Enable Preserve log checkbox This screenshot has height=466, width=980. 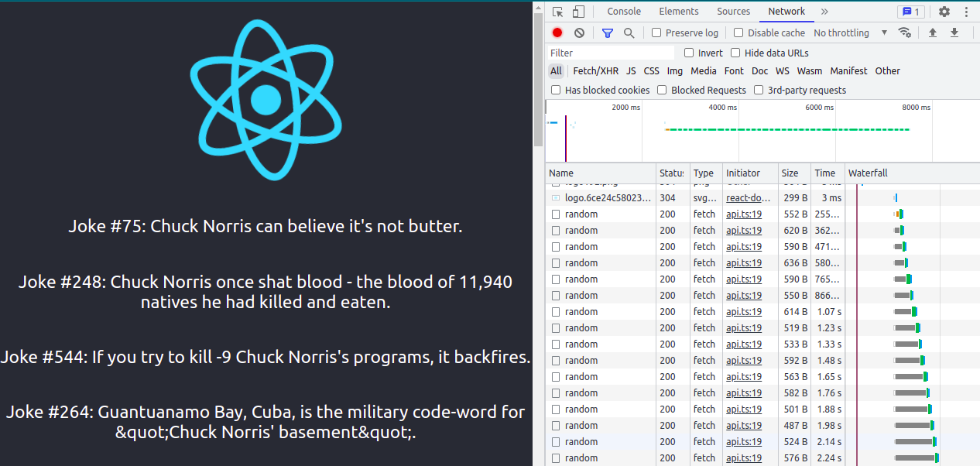click(656, 33)
